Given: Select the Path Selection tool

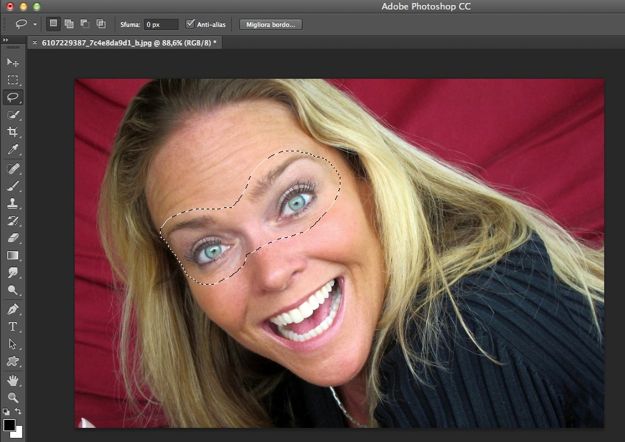Looking at the screenshot, I should tap(13, 344).
